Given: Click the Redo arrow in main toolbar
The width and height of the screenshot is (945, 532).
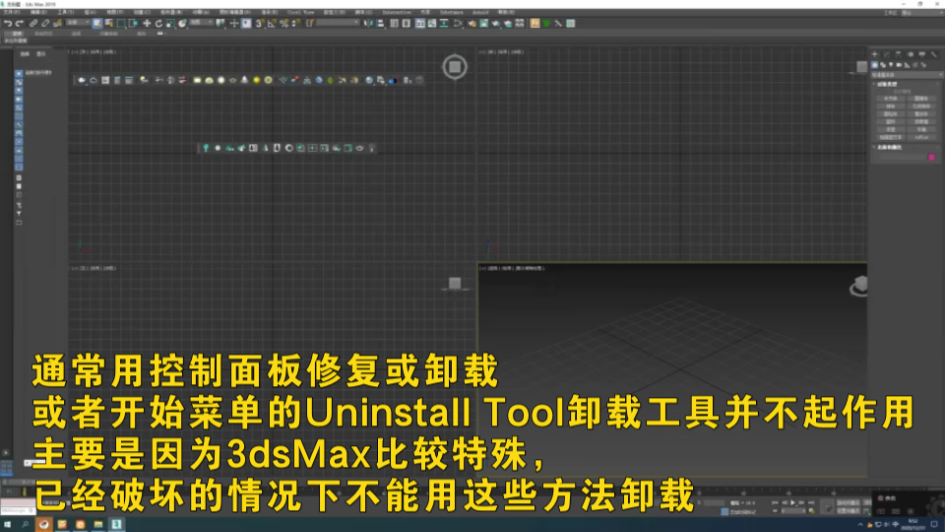Looking at the screenshot, I should 19,23.
